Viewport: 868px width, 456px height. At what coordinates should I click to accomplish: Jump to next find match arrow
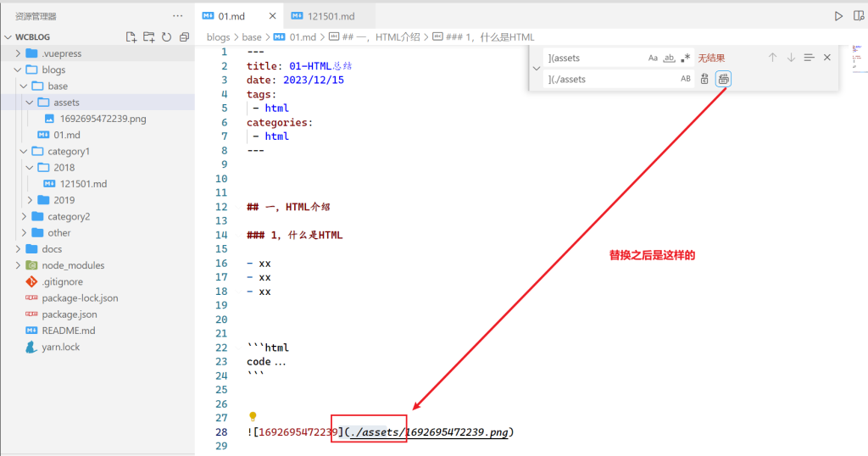coord(791,58)
